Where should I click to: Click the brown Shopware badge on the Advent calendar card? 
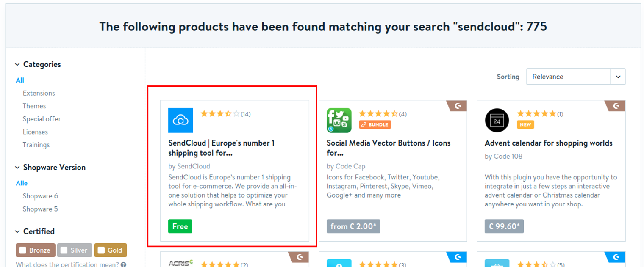pyautogui.click(x=616, y=106)
